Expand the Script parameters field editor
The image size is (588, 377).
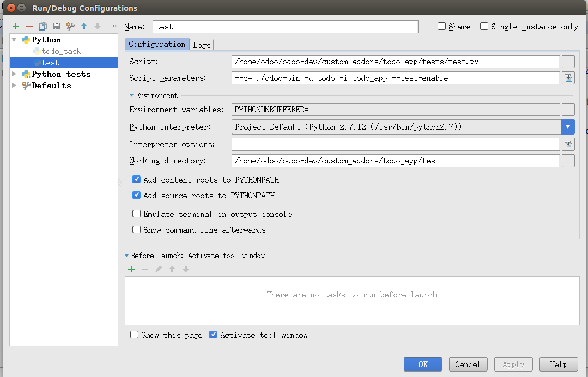click(568, 78)
